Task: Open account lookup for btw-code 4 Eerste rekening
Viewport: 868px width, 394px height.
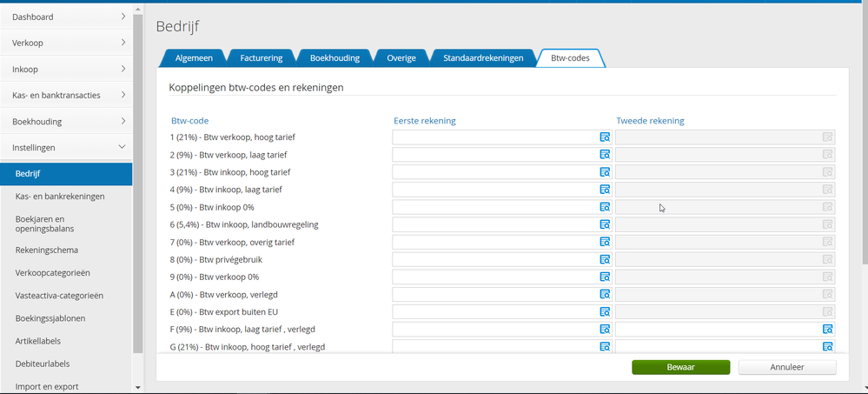Action: tap(605, 190)
